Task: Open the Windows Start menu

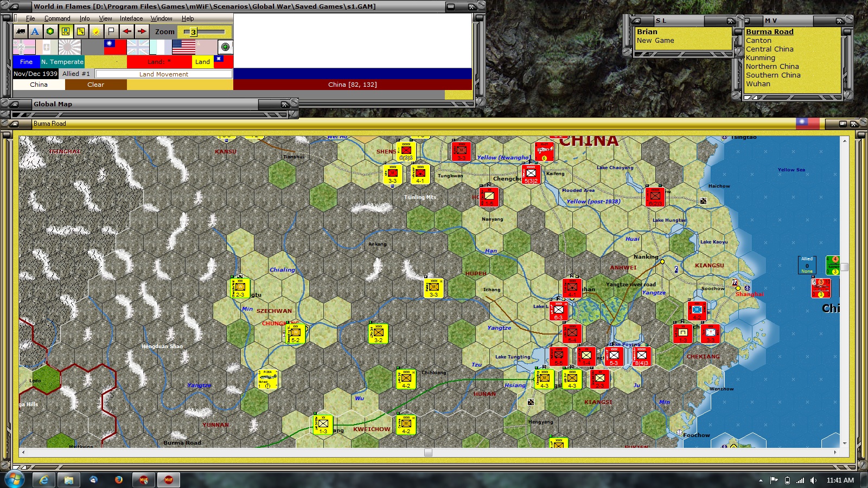Action: [x=14, y=480]
